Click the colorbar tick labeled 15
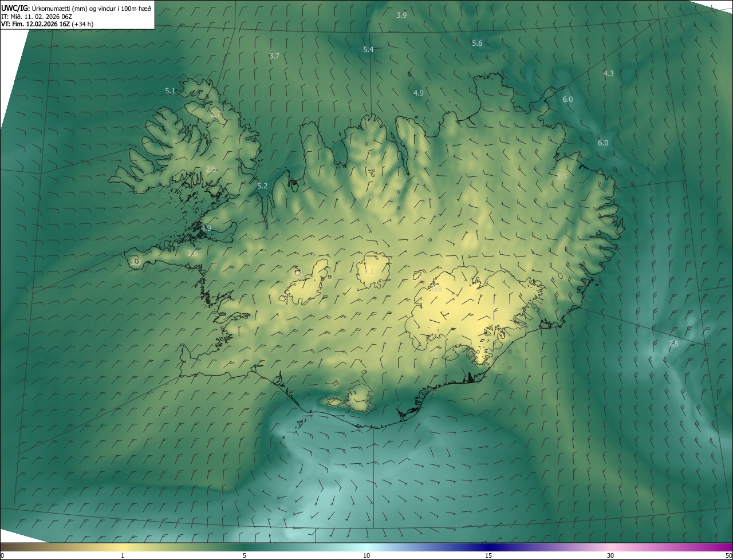 pyautogui.click(x=488, y=555)
